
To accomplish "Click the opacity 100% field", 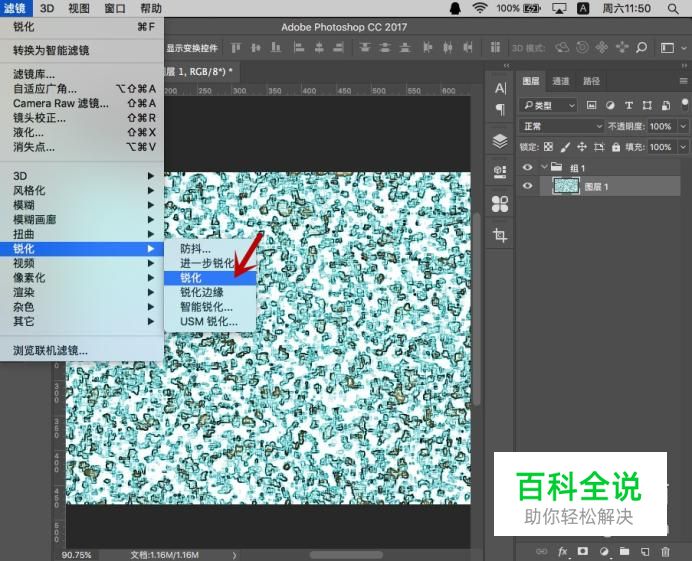I will coord(662,126).
